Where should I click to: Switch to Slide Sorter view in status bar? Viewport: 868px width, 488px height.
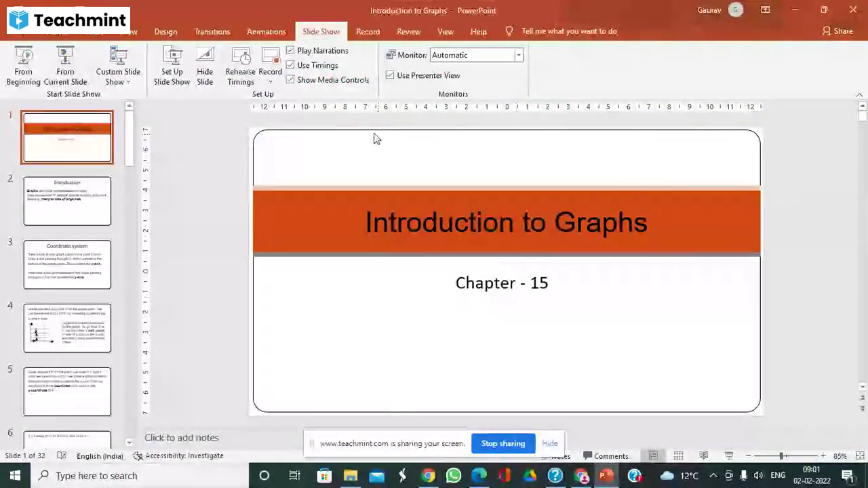tap(678, 455)
